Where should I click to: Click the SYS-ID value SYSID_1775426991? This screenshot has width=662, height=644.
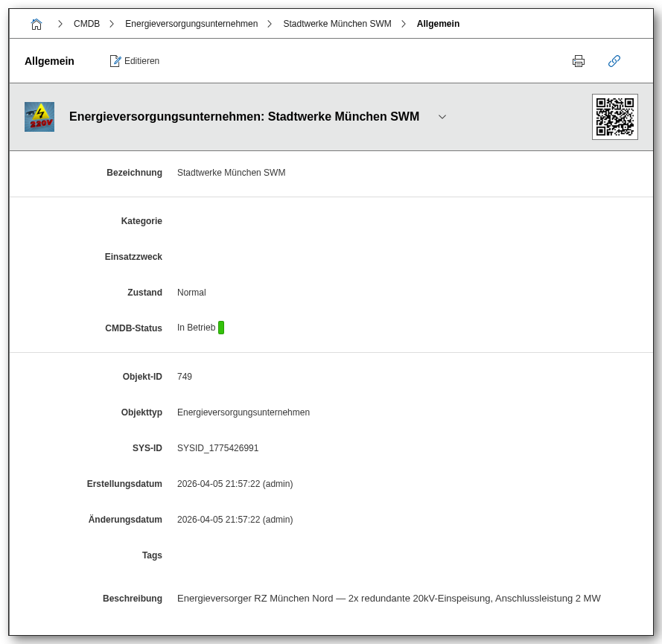point(217,448)
